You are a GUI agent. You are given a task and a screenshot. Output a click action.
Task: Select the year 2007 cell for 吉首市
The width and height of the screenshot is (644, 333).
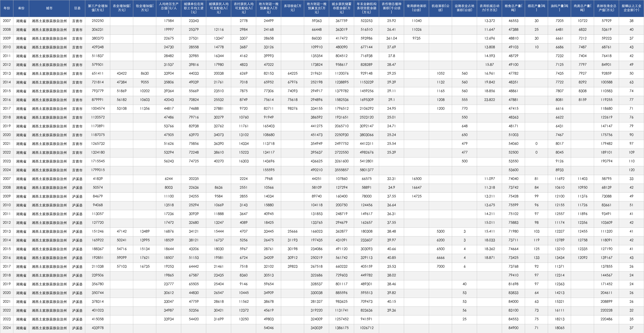point(7,21)
